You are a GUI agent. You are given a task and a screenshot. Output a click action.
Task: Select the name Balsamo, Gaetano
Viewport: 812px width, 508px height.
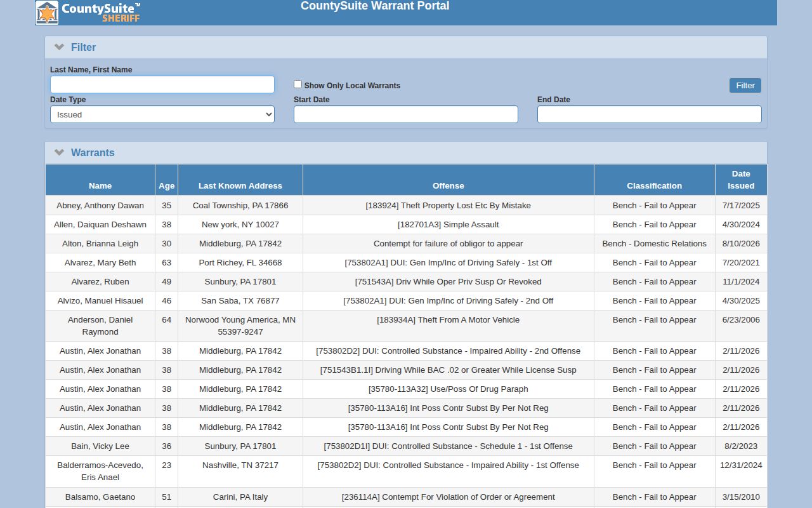point(100,497)
